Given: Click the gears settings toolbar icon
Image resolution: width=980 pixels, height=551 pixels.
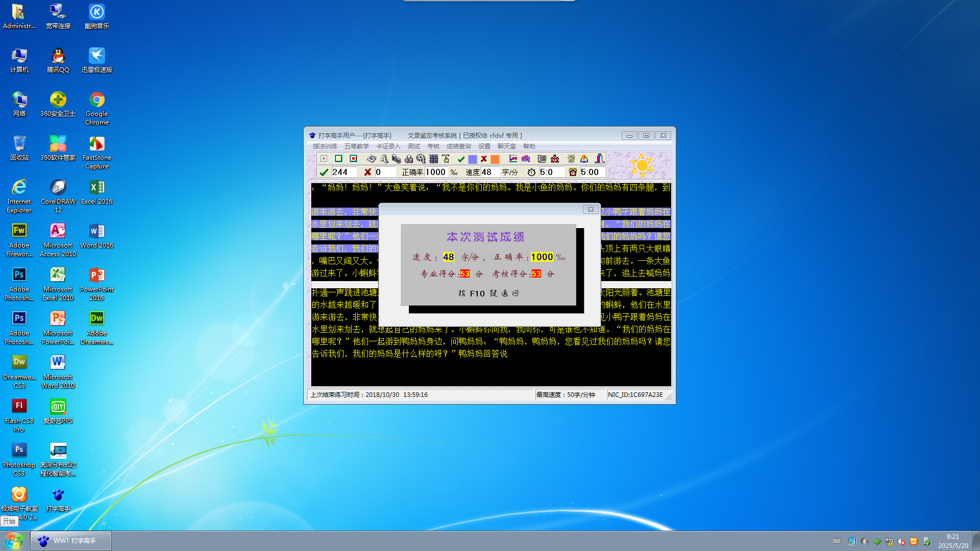Looking at the screenshot, I should (x=421, y=159).
